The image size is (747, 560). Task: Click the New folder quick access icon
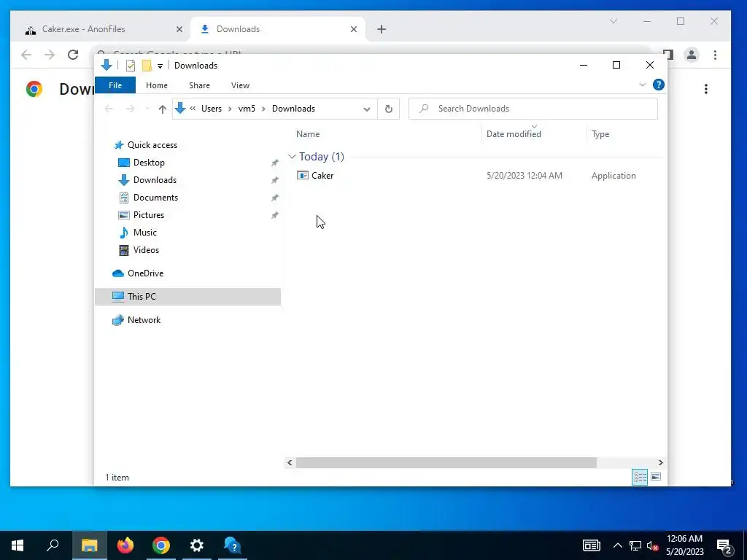point(147,66)
